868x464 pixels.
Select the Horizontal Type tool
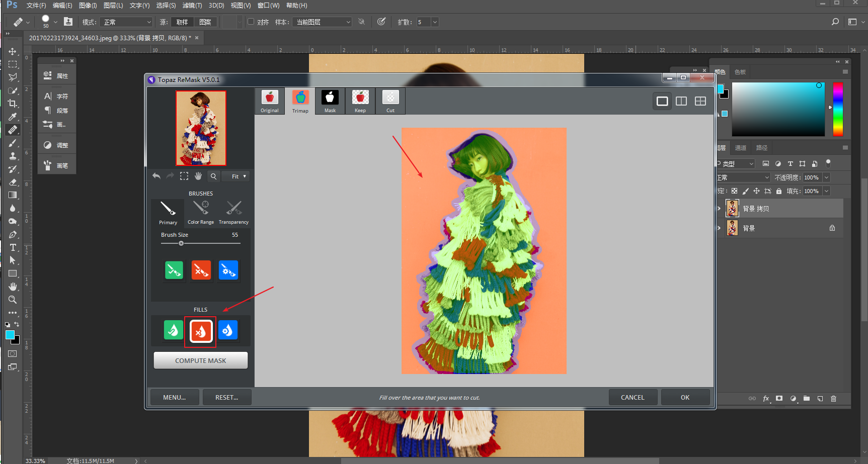(13, 247)
